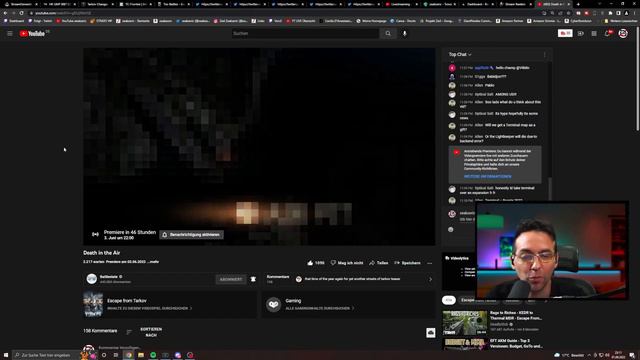Open the account avatar menu
The height and width of the screenshot is (360, 640).
[623, 33]
